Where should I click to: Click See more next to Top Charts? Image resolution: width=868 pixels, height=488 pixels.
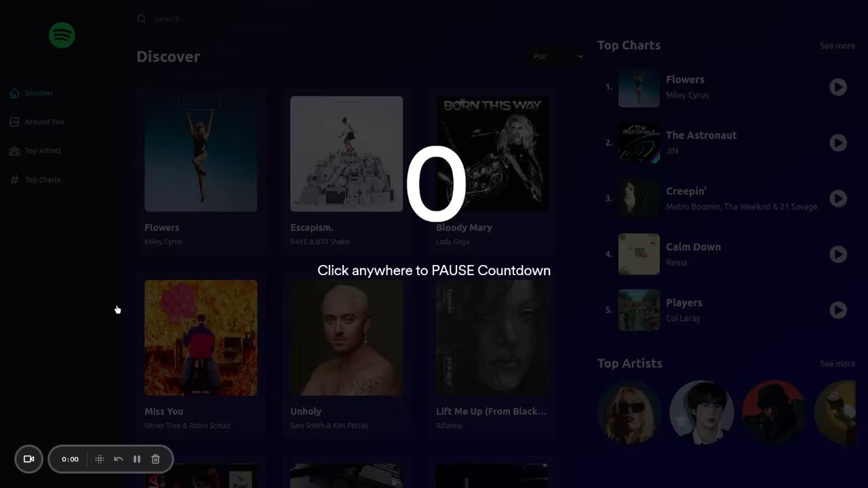(837, 45)
